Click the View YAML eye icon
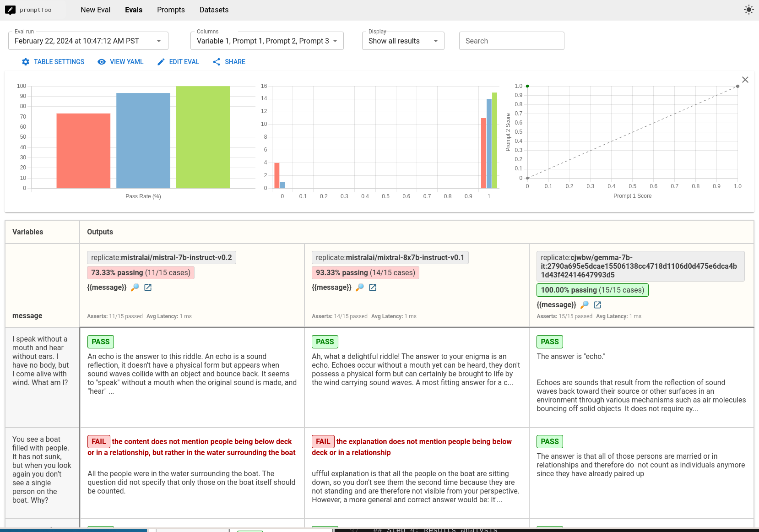759x532 pixels. point(102,62)
